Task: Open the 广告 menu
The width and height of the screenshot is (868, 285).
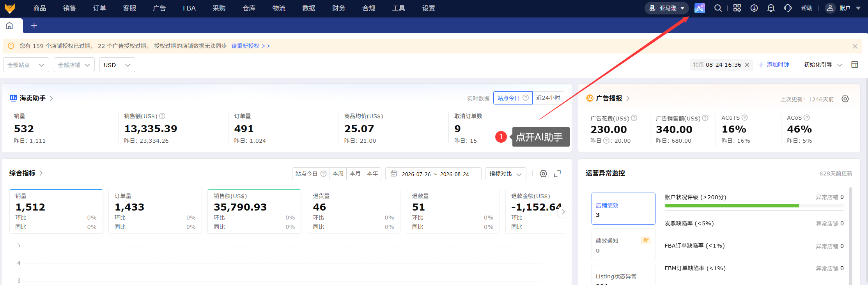Action: coord(159,8)
